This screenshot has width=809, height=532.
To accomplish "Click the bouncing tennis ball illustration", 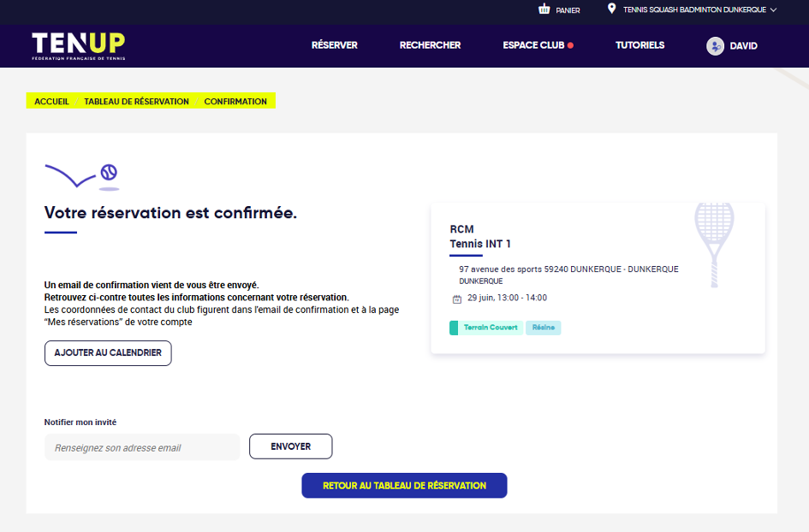I will click(109, 172).
